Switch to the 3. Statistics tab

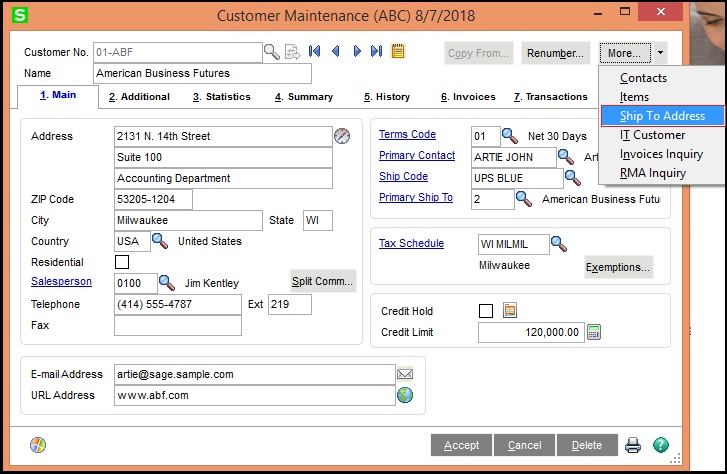click(222, 97)
